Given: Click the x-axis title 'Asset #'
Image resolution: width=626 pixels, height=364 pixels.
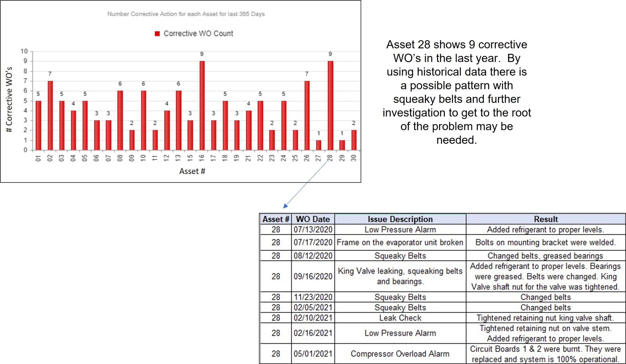Looking at the screenshot, I should pyautogui.click(x=192, y=171).
